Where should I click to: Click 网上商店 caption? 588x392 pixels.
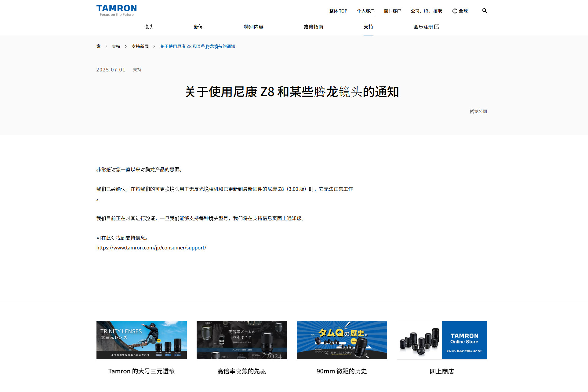(x=442, y=372)
